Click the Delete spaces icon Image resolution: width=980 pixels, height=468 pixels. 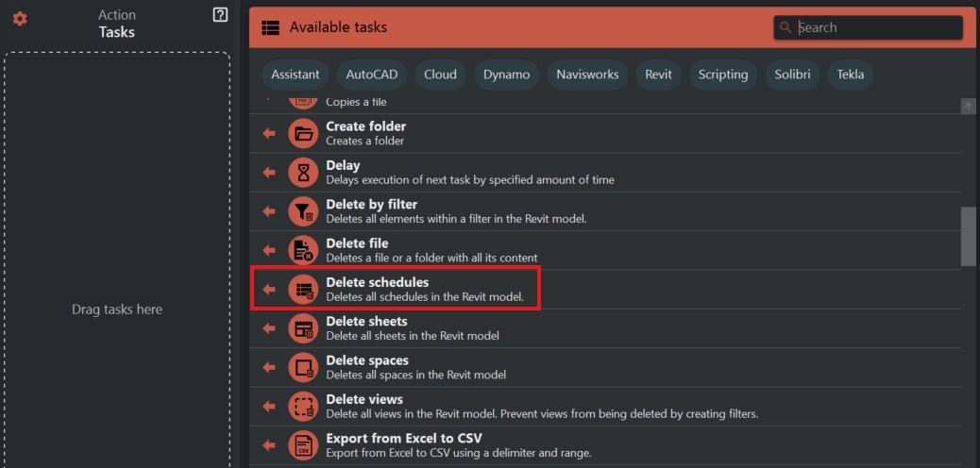click(x=303, y=367)
